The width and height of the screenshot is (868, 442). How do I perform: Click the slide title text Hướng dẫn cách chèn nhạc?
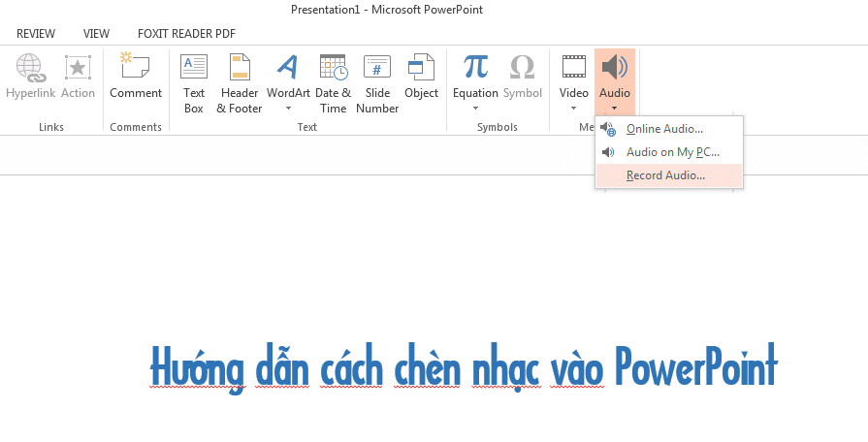[x=344, y=368]
